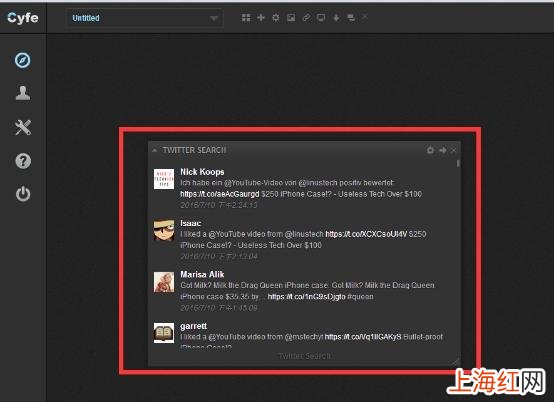Click garrett's book avatar

(164, 333)
